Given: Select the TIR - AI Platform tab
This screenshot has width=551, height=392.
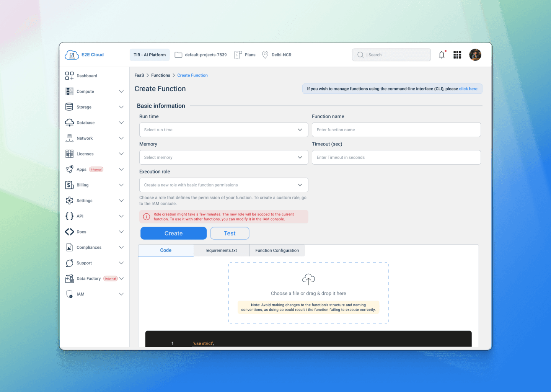Looking at the screenshot, I should [x=150, y=55].
